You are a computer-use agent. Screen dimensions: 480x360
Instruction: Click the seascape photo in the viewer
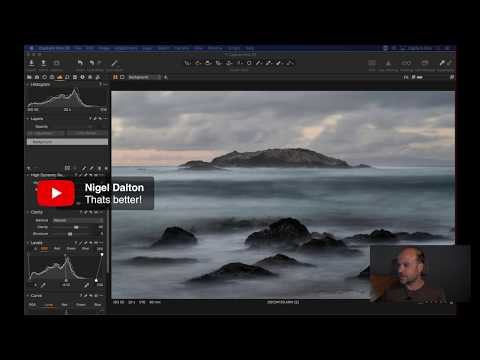pyautogui.click(x=283, y=195)
